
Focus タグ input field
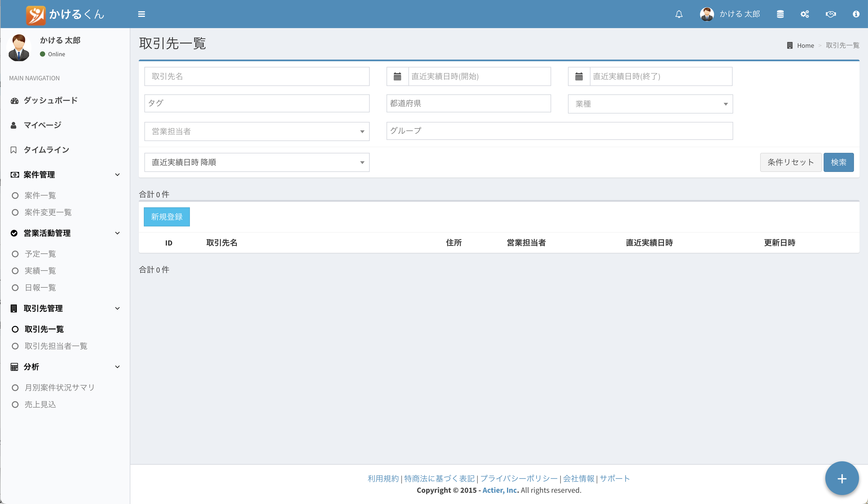point(257,103)
